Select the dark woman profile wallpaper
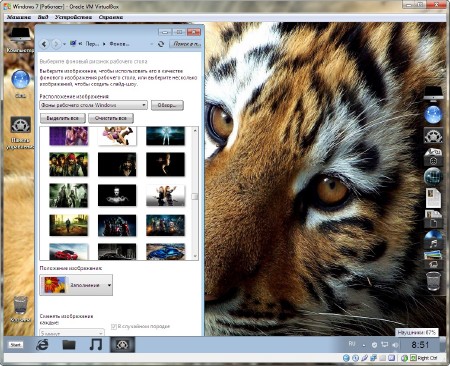This screenshot has height=366, width=450. [165, 164]
